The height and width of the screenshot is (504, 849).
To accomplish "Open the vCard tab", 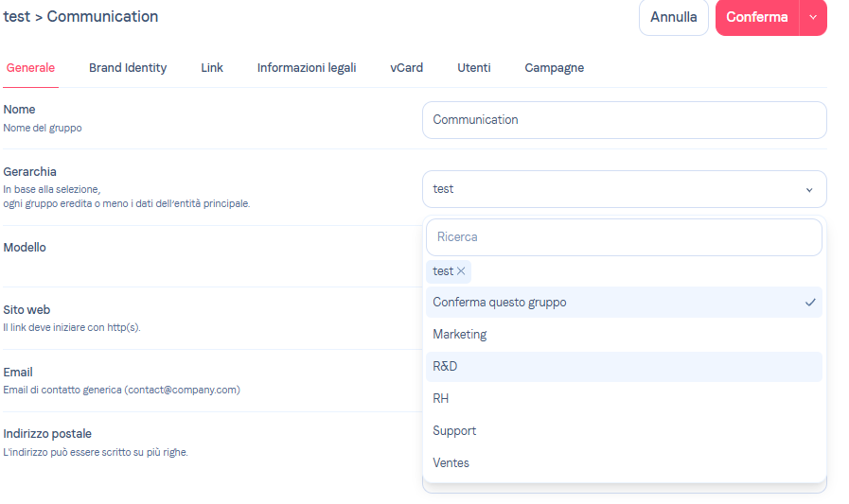I will (407, 68).
